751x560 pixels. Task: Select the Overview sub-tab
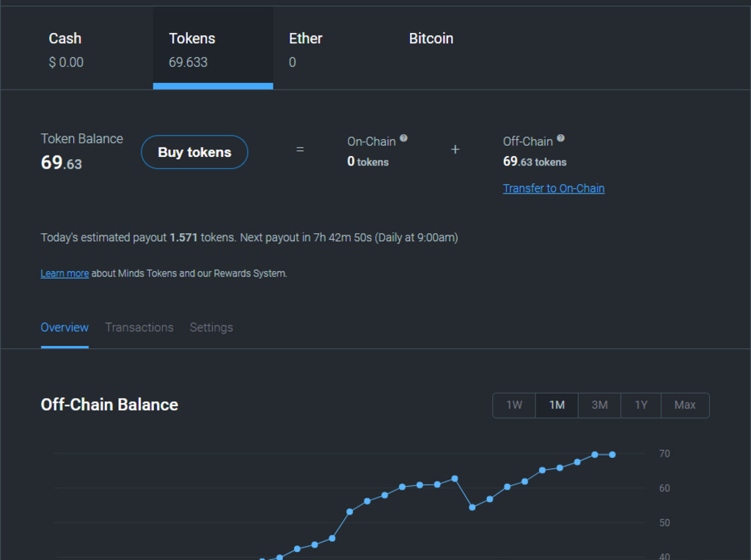click(x=65, y=328)
